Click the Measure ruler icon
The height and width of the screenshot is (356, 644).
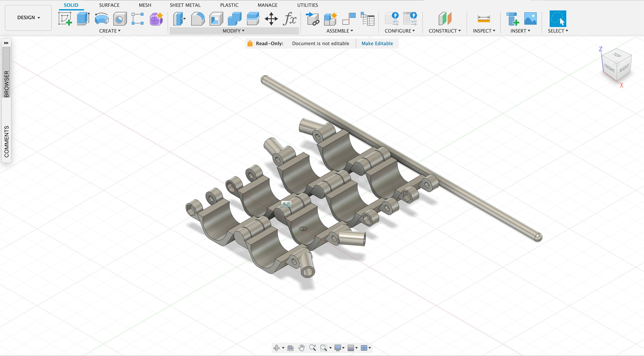point(483,19)
